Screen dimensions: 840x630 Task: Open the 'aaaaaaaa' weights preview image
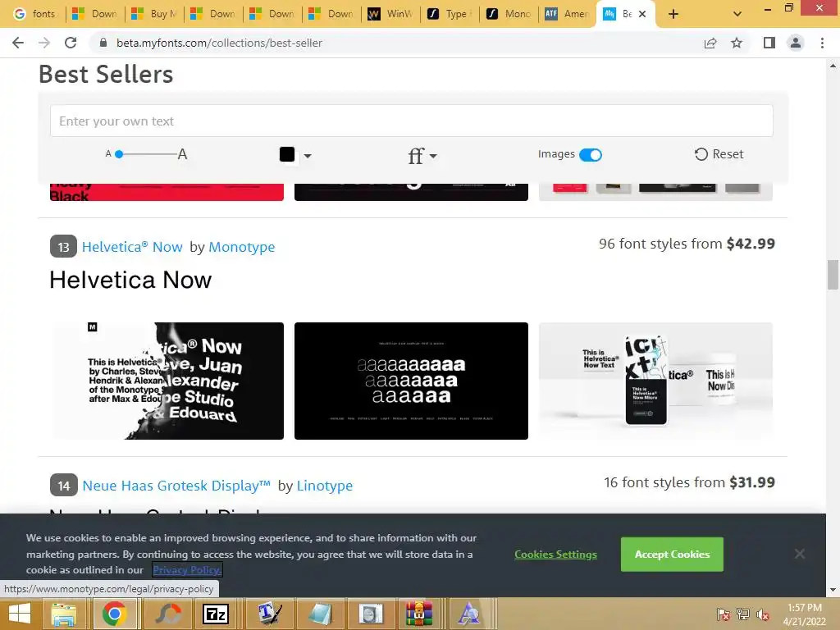(412, 381)
